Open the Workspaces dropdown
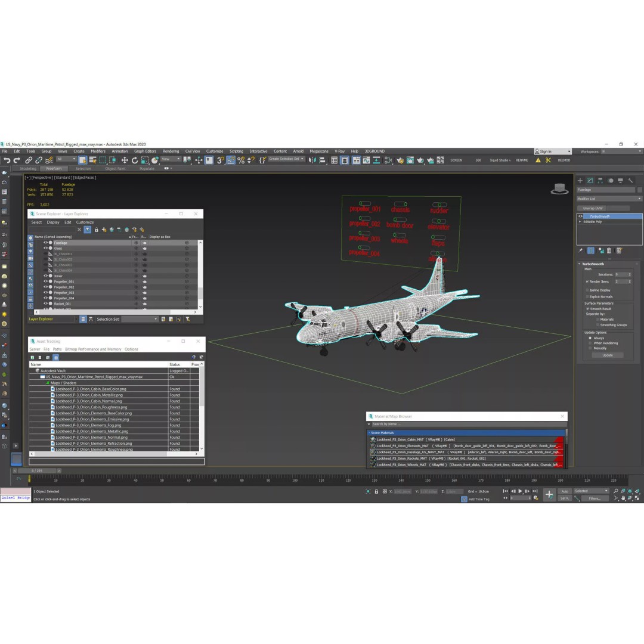The width and height of the screenshot is (644, 644). (x=621, y=151)
